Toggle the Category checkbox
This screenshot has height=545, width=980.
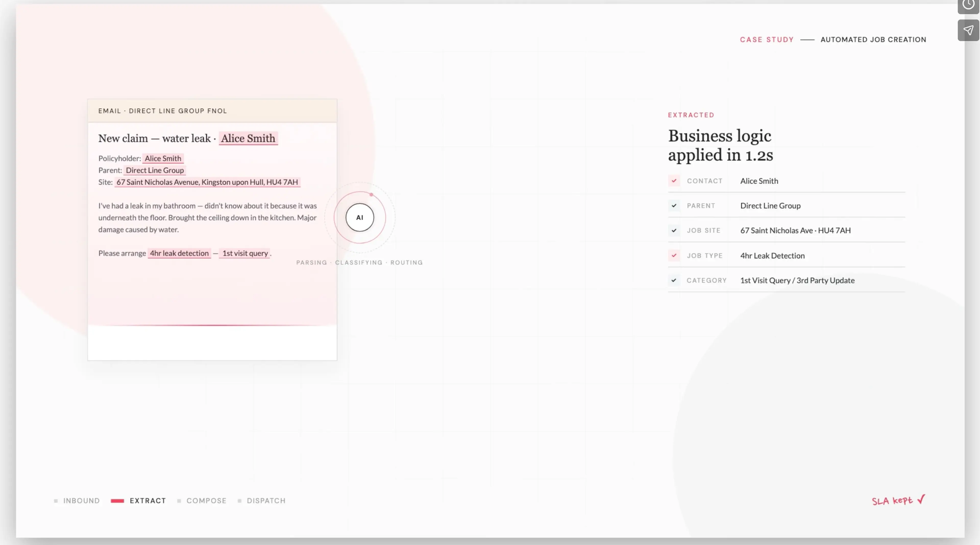point(674,280)
